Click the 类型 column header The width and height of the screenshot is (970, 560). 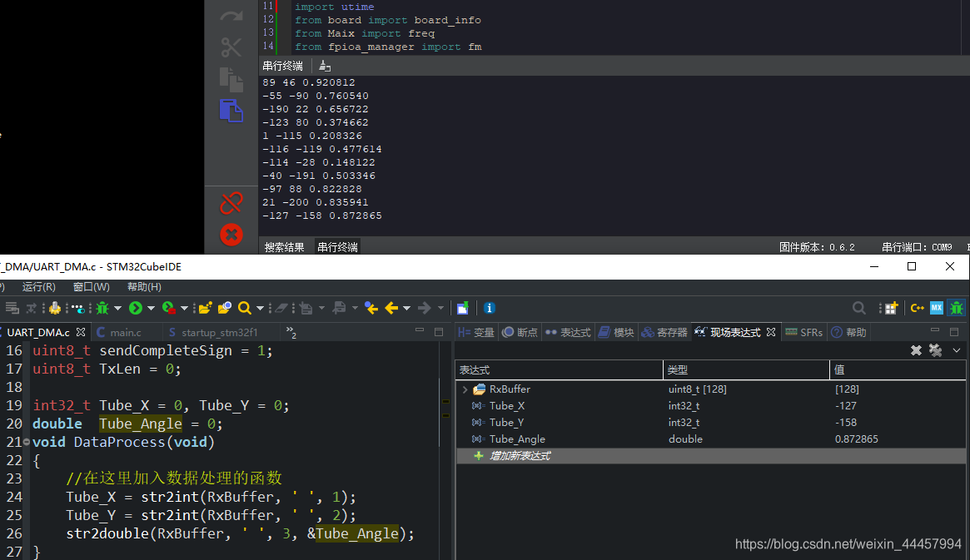[746, 369]
